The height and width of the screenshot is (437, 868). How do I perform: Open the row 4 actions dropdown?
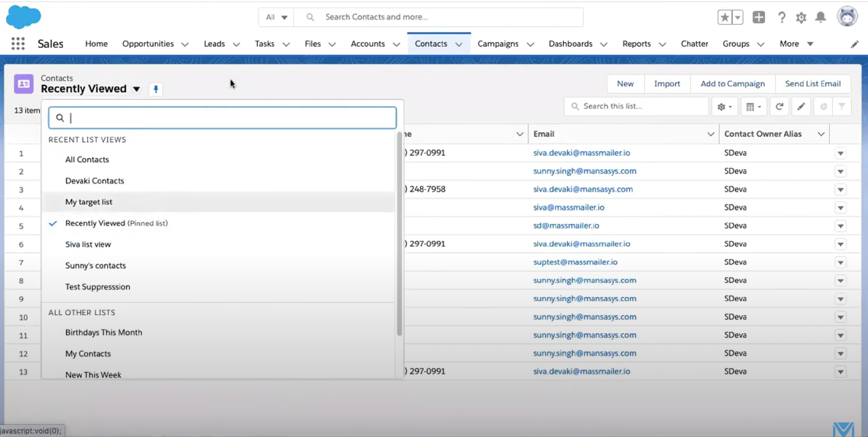point(841,208)
